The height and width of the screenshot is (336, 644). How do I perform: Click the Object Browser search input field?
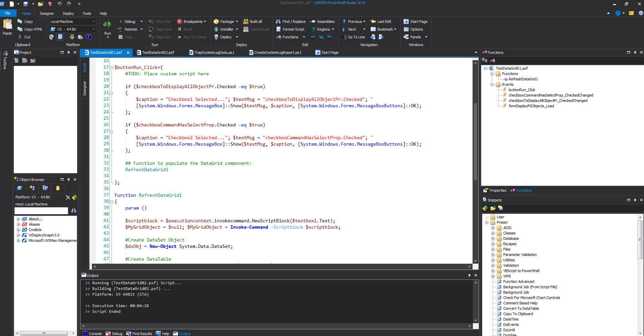(x=41, y=211)
